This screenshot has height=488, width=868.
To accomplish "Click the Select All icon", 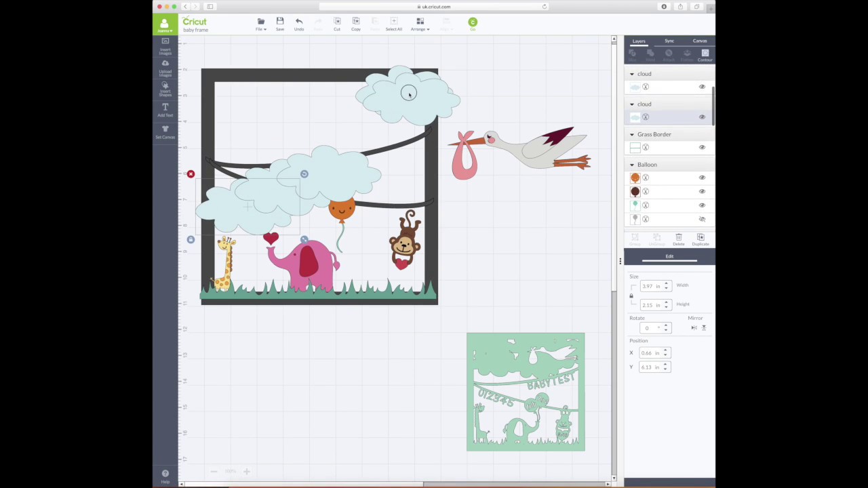I will click(394, 24).
